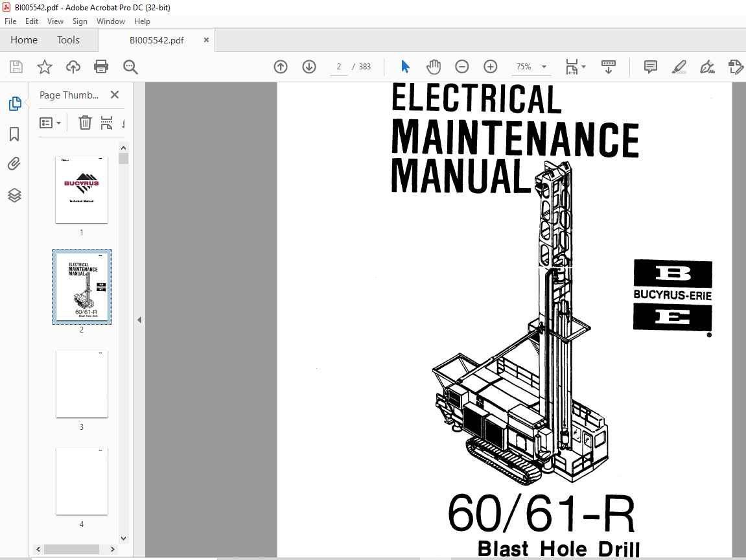Open the View menu
Viewport: 746px width, 560px height.
click(55, 21)
